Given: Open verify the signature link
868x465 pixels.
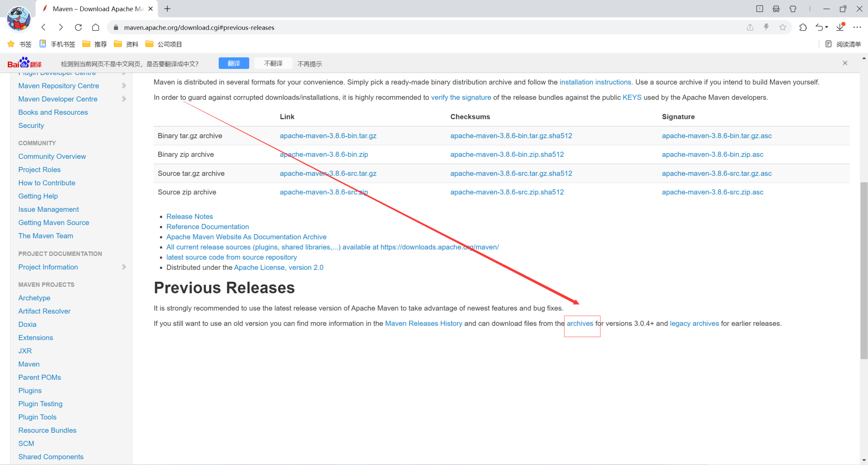Looking at the screenshot, I should click(x=461, y=98).
